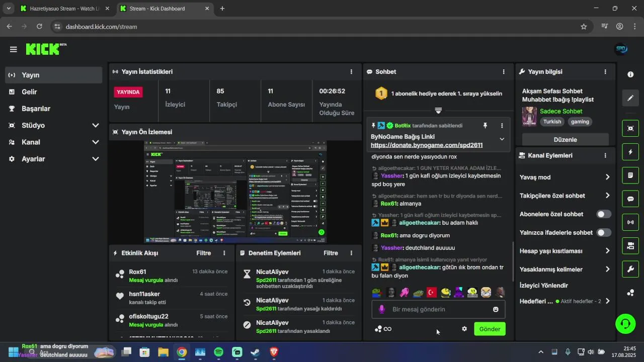This screenshot has width=644, height=362.
Task: Open Steam from the taskbar
Action: pos(256,352)
